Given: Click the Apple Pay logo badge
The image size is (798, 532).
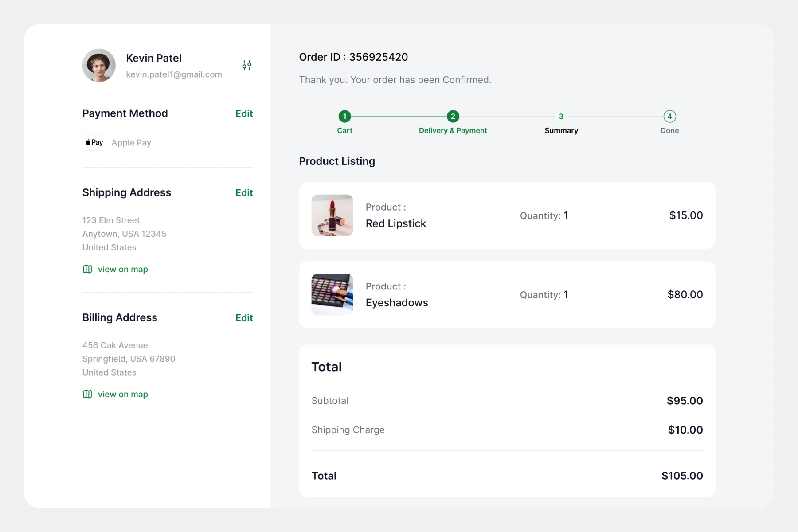Looking at the screenshot, I should [x=94, y=142].
